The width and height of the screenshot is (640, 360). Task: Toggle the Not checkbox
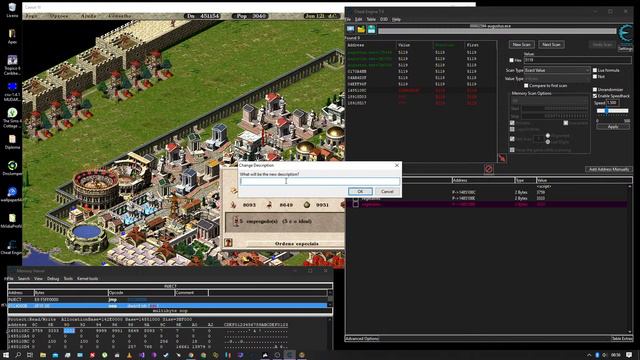(x=595, y=76)
